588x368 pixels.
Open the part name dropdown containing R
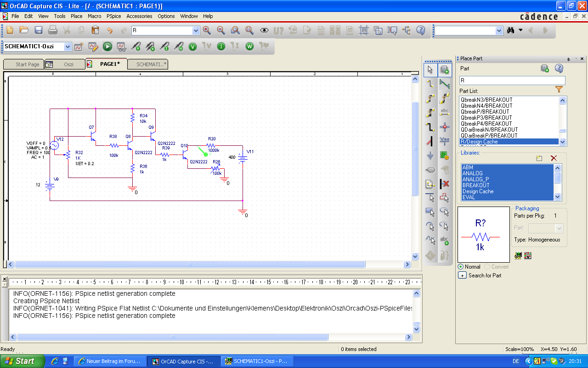coord(196,31)
